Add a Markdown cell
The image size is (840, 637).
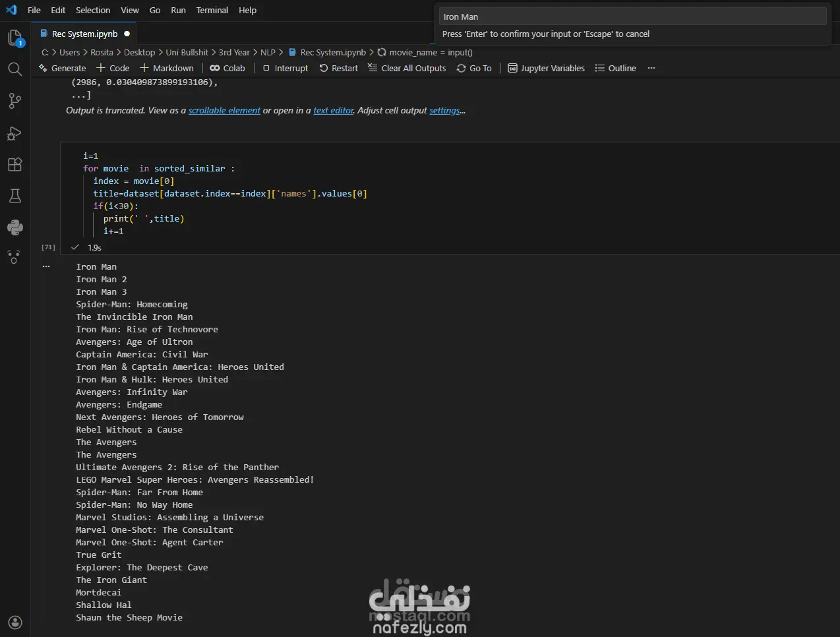167,68
